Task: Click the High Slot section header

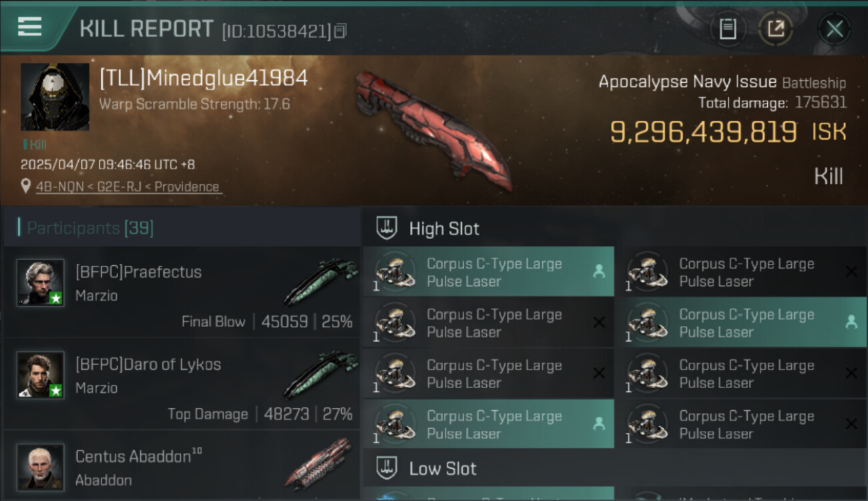Action: (x=444, y=229)
